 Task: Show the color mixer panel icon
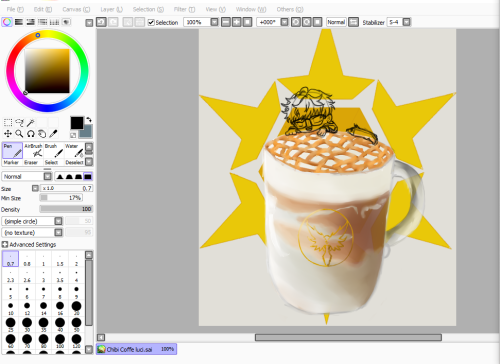coord(42,22)
